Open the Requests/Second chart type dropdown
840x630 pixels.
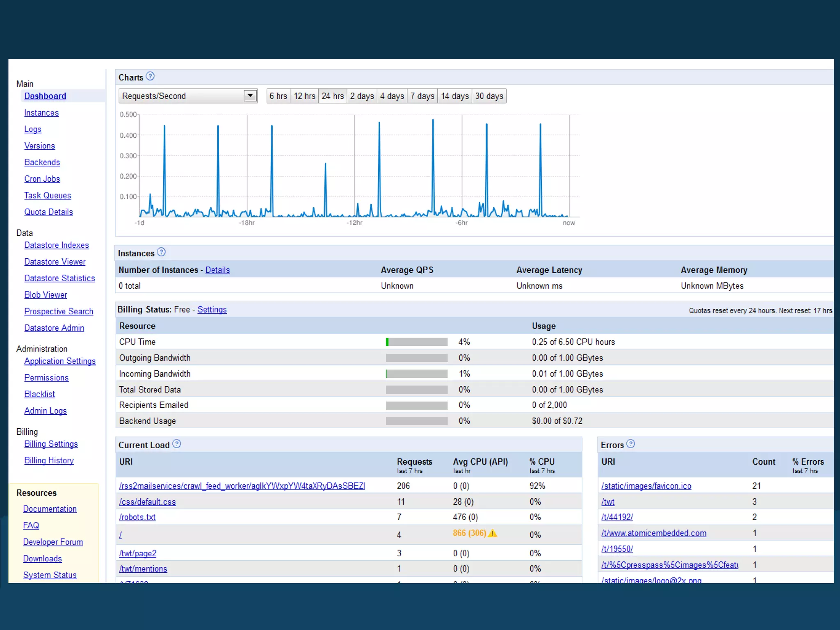tap(250, 96)
